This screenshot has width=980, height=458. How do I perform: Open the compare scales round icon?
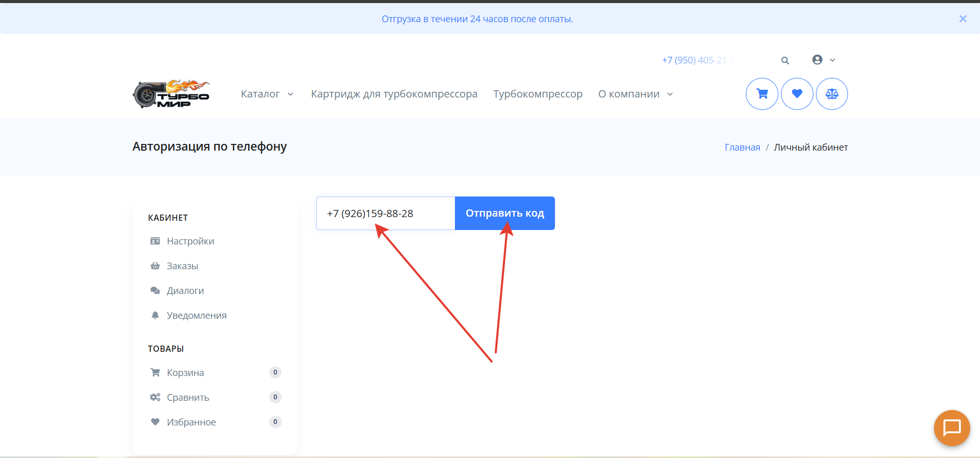[832, 94]
